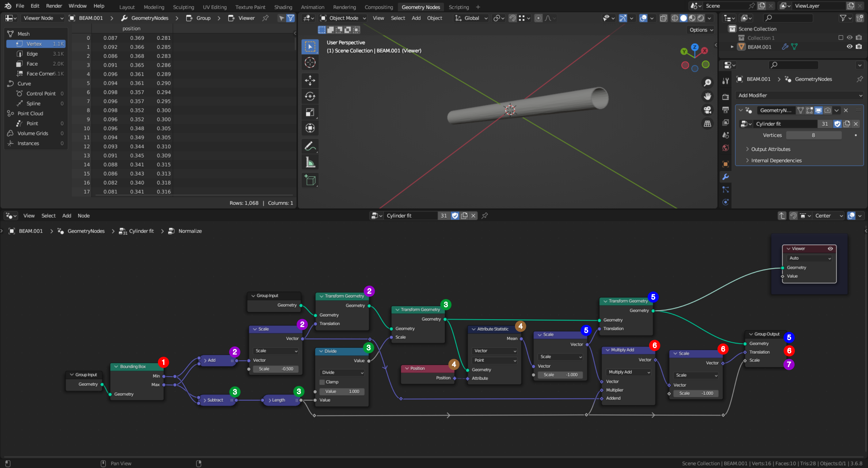Click GeometryNodes in node editor breadcrumb
The image size is (868, 468).
(x=86, y=231)
